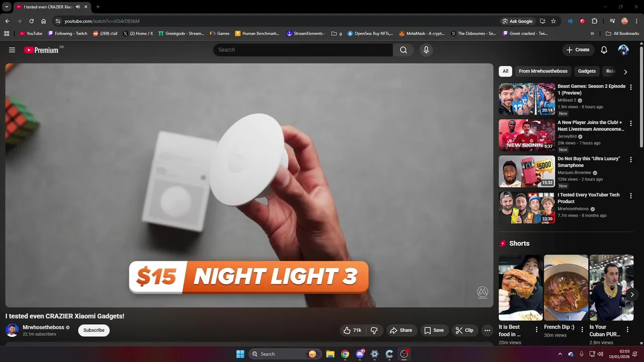
Task: Open Mrwhosetheboss channel name link
Action: tap(43, 327)
